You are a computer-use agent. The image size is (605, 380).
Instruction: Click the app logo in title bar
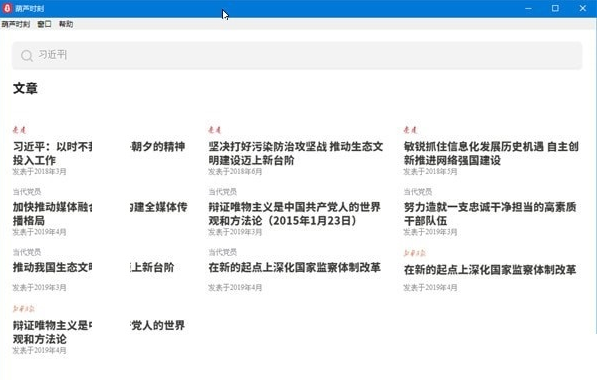point(7,8)
